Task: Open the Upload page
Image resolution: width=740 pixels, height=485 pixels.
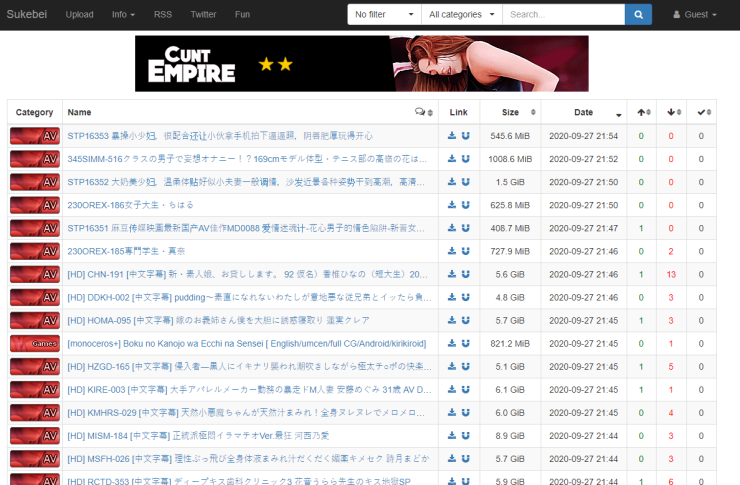Action: pyautogui.click(x=79, y=15)
